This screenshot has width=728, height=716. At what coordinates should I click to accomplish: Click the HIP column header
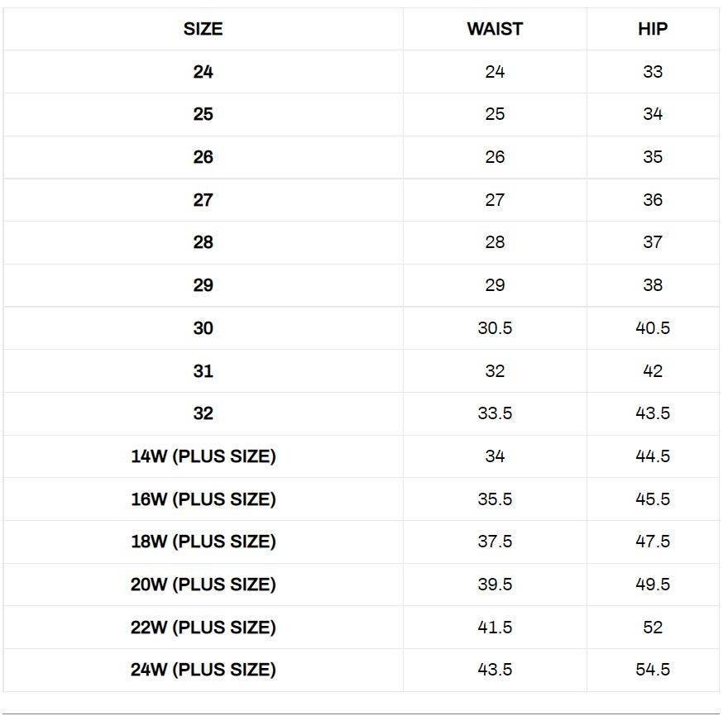click(653, 29)
